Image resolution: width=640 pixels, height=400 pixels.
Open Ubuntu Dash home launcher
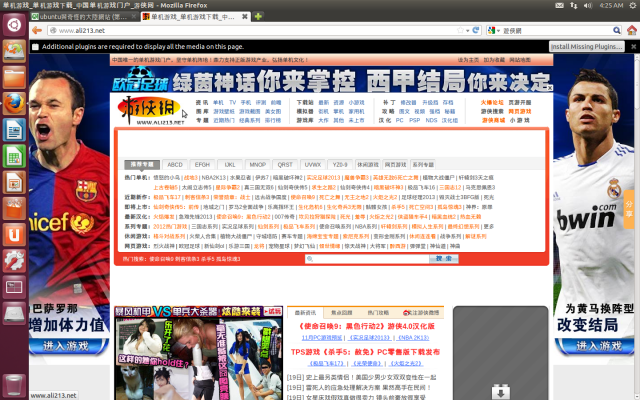pyautogui.click(x=14, y=24)
